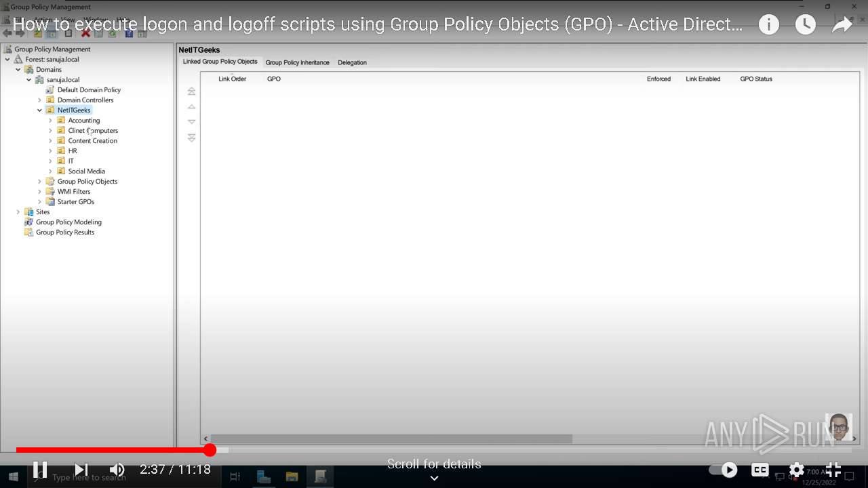This screenshot has height=488, width=868.
Task: Click the GPO column header
Action: tap(274, 79)
